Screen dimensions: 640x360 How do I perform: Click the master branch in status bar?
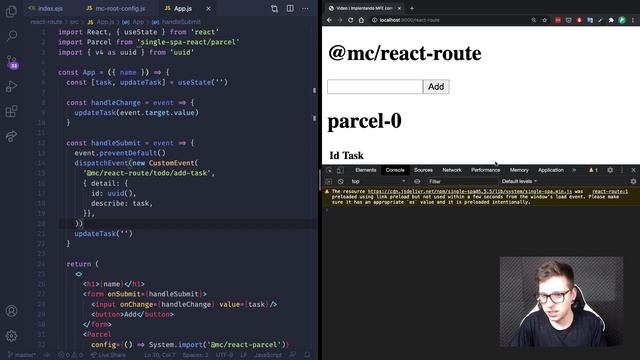[22, 355]
